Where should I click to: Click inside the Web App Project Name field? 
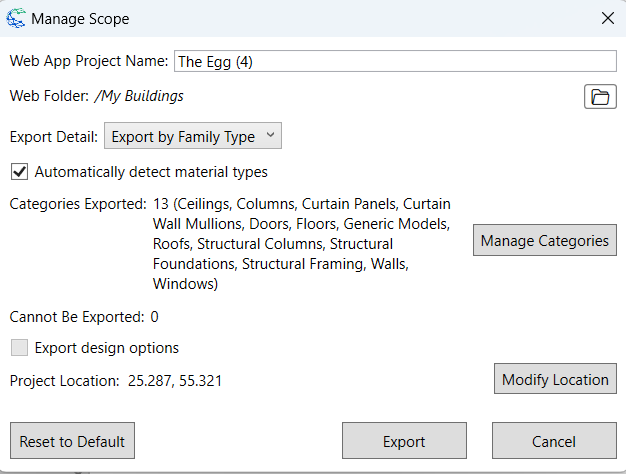coord(395,61)
